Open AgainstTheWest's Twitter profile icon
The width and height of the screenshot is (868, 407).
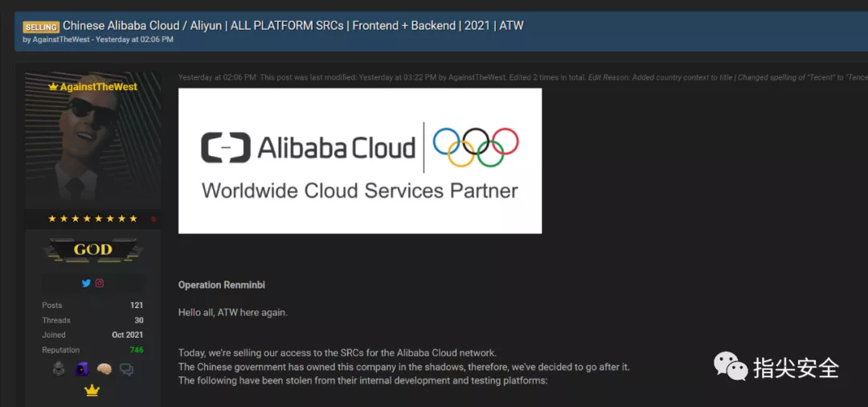[x=86, y=283]
